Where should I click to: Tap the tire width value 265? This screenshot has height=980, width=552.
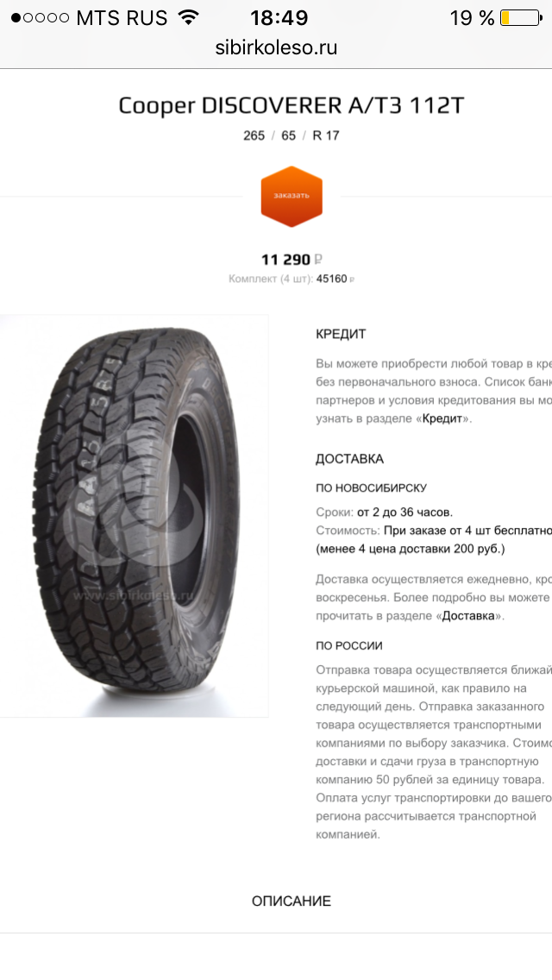tap(254, 135)
